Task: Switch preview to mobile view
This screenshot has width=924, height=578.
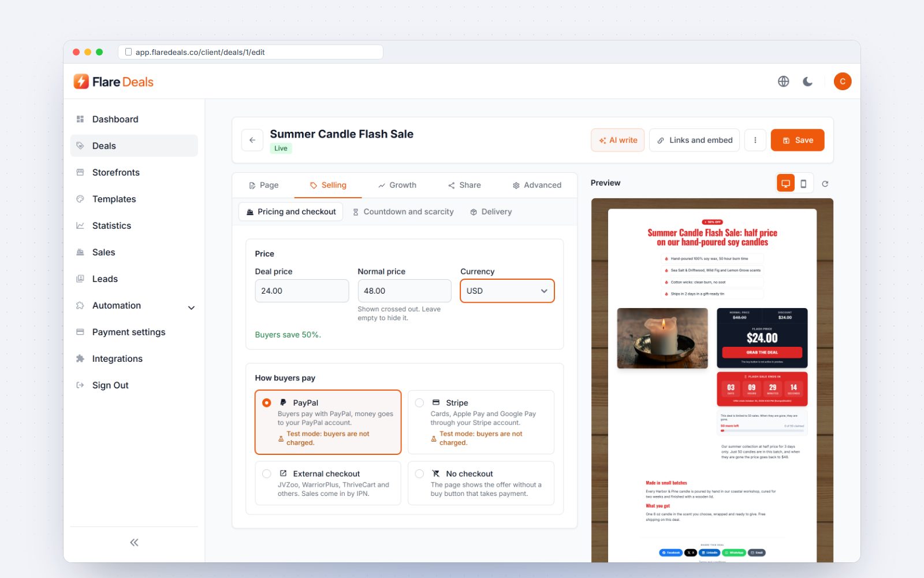Action: (x=803, y=184)
